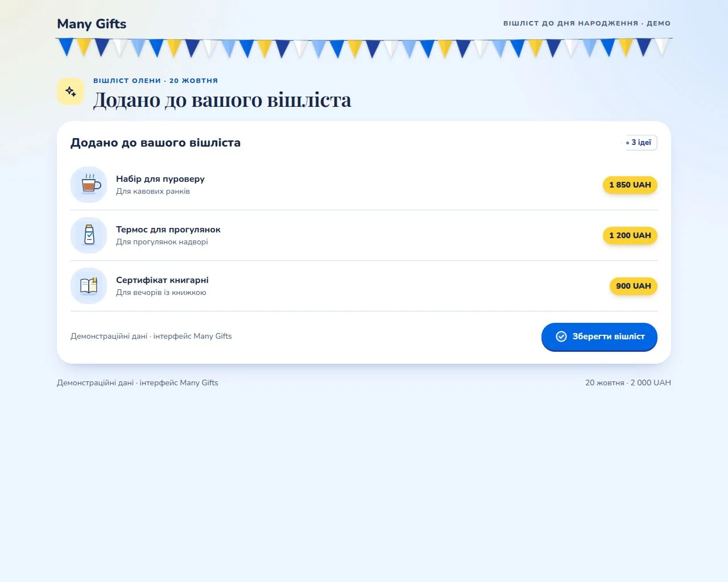
Task: Click the Для кавових ранків description
Action: 153,192
